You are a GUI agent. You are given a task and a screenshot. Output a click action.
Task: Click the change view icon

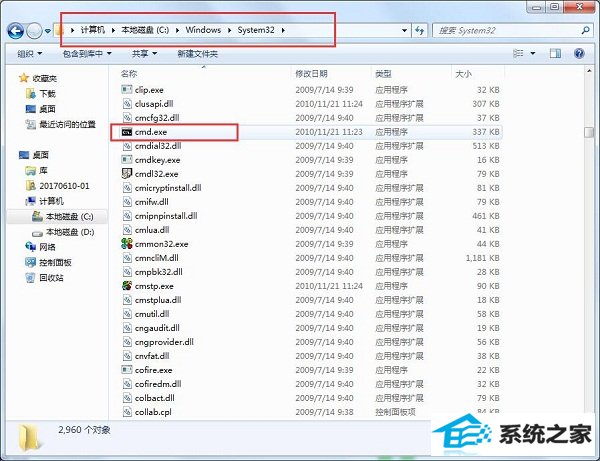tap(518, 54)
